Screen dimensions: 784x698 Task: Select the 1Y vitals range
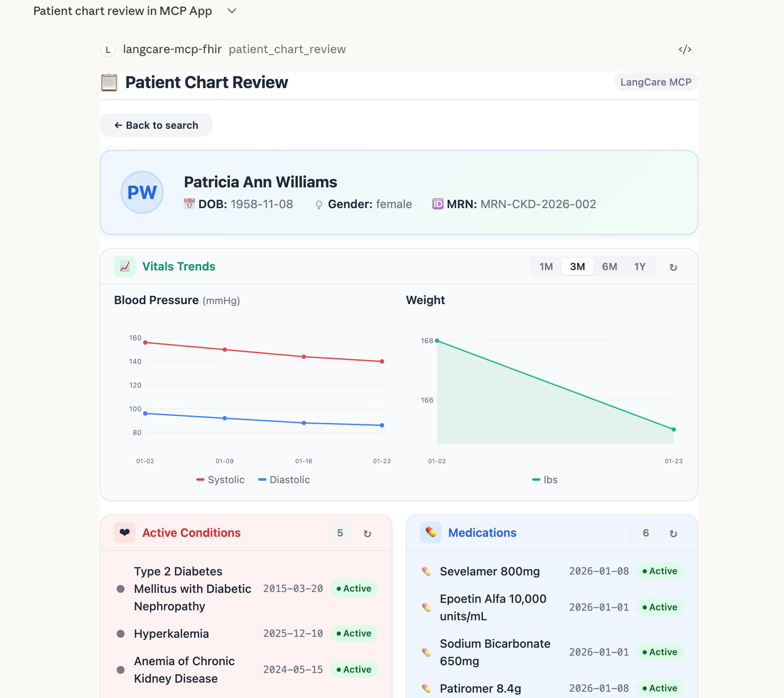tap(640, 266)
